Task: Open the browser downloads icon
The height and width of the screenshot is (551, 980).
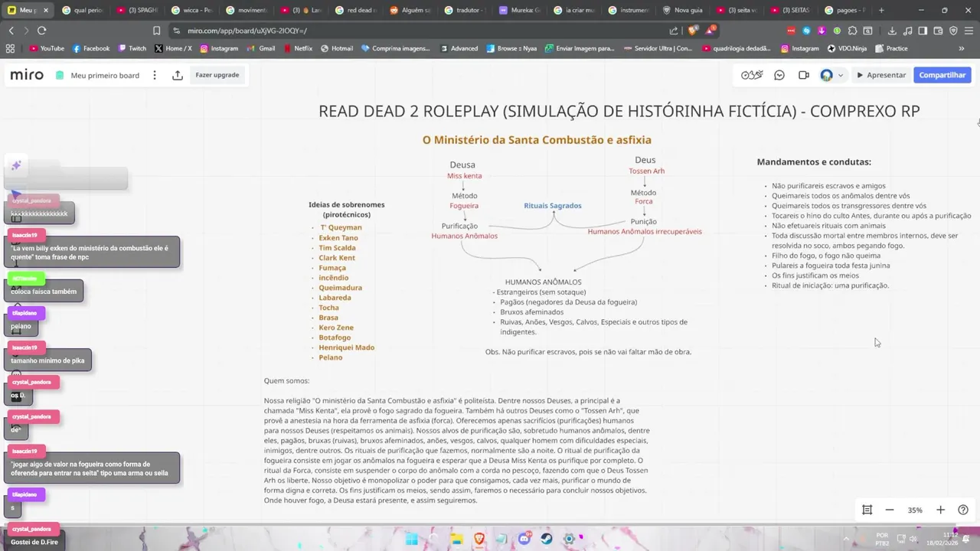Action: [892, 31]
